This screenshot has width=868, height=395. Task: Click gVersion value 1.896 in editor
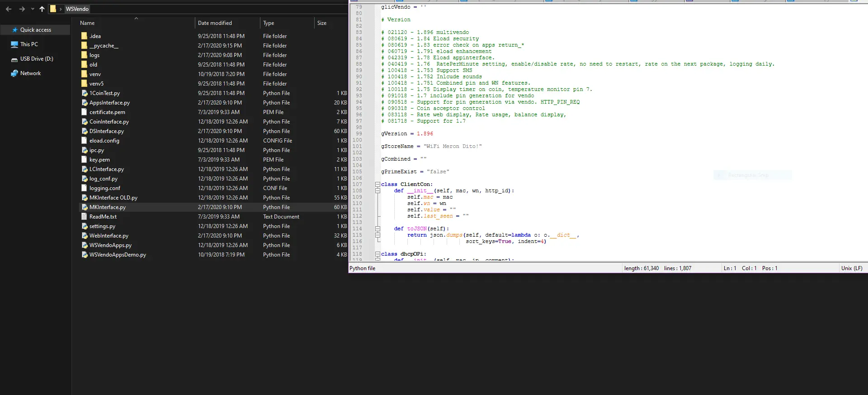[425, 134]
